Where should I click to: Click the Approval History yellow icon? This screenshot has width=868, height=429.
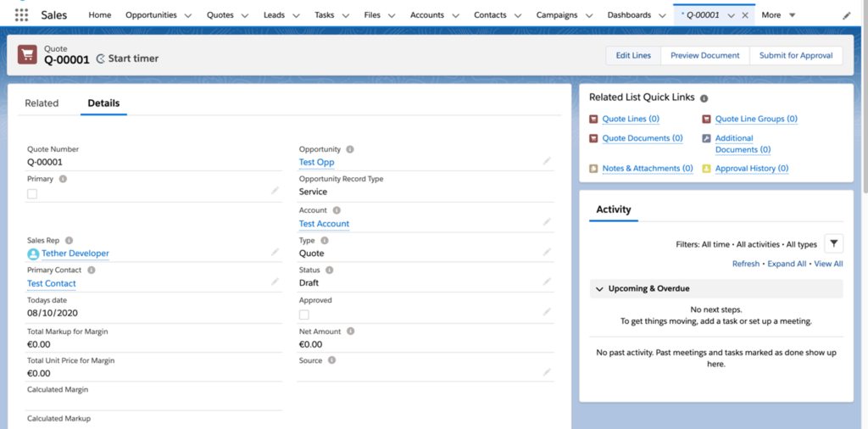pyautogui.click(x=707, y=168)
